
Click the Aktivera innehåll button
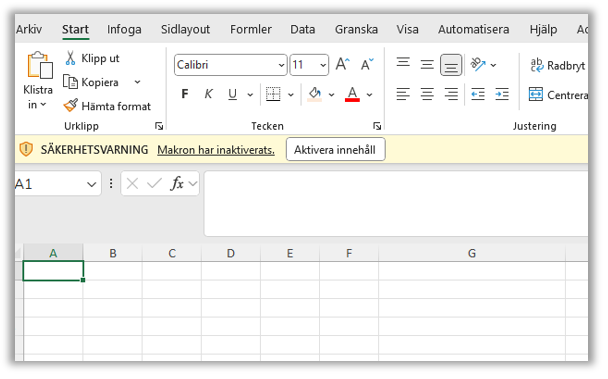(x=335, y=150)
